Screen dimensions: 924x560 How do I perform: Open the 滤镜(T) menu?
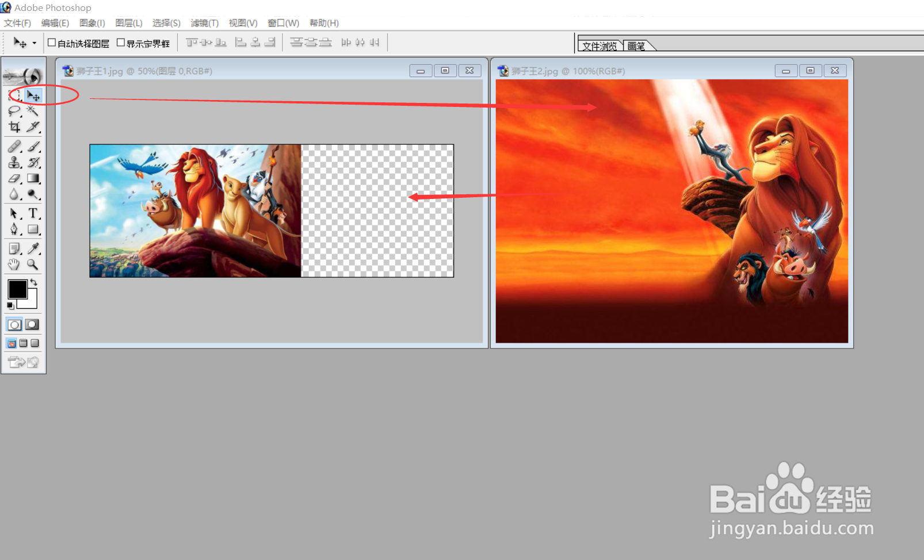pos(205,23)
